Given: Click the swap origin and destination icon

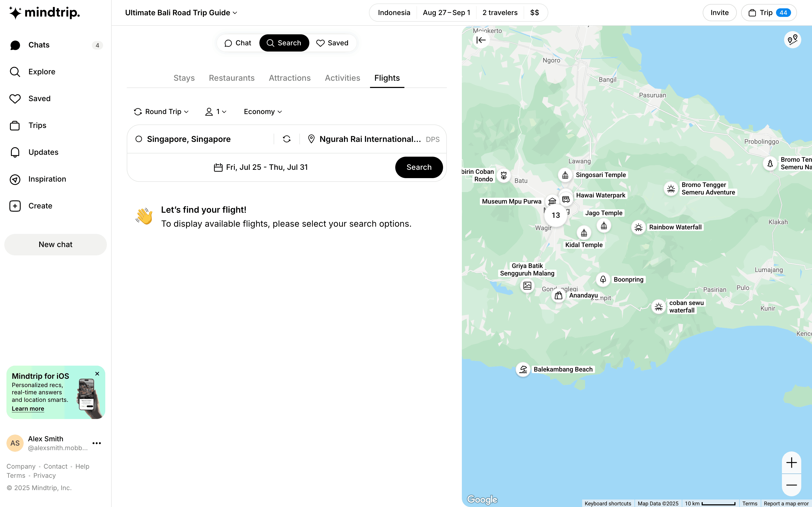Looking at the screenshot, I should pyautogui.click(x=287, y=139).
